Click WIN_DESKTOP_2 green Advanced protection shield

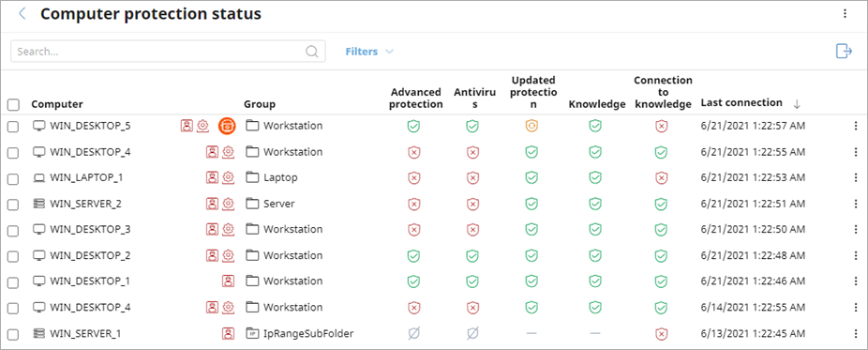tap(413, 255)
